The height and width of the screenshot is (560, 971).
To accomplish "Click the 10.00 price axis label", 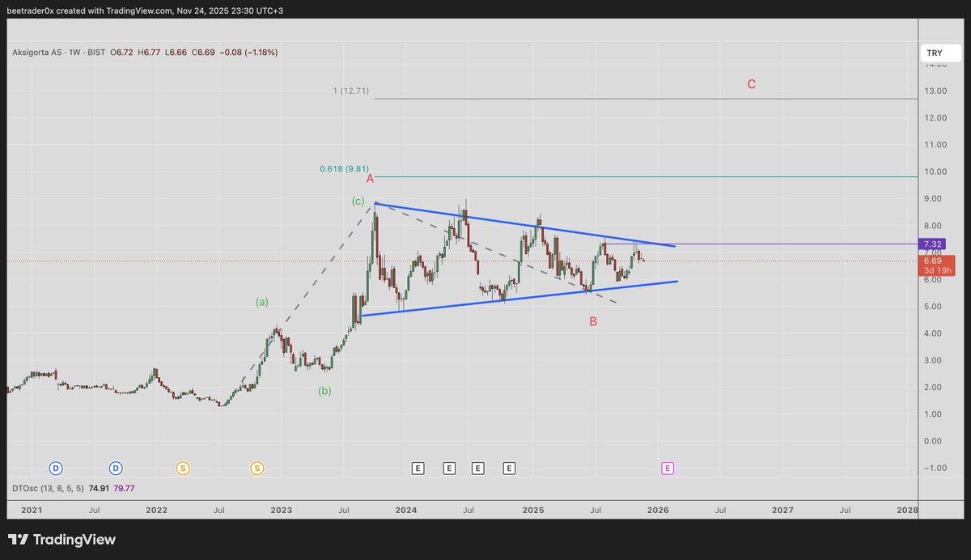I will click(x=936, y=172).
